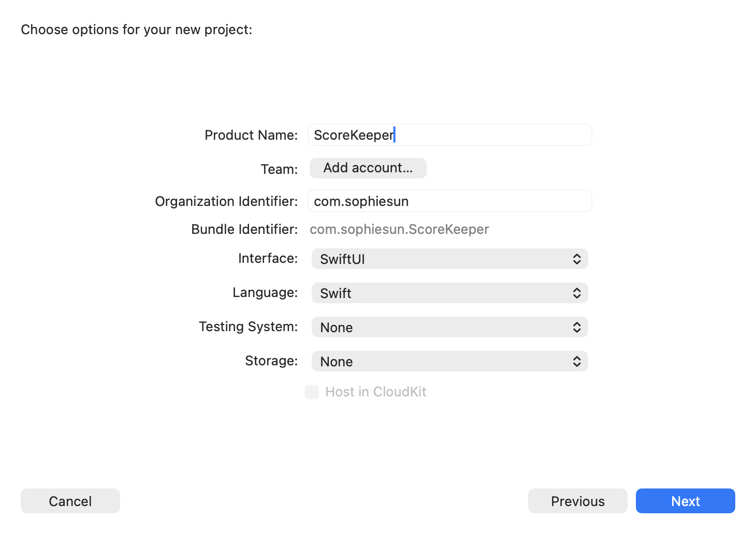Click the 'Interface:' label
The image size is (756, 534).
pos(268,258)
